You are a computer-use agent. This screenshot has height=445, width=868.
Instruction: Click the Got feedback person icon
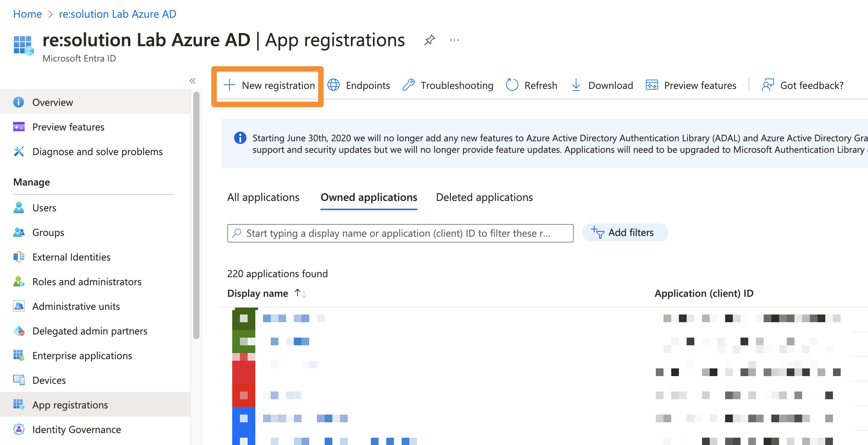click(x=767, y=85)
